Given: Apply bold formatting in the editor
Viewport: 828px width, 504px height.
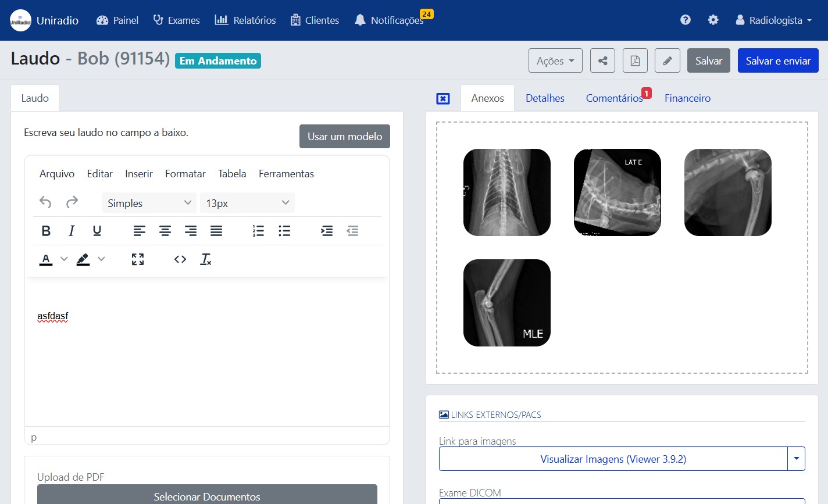Looking at the screenshot, I should coord(46,231).
